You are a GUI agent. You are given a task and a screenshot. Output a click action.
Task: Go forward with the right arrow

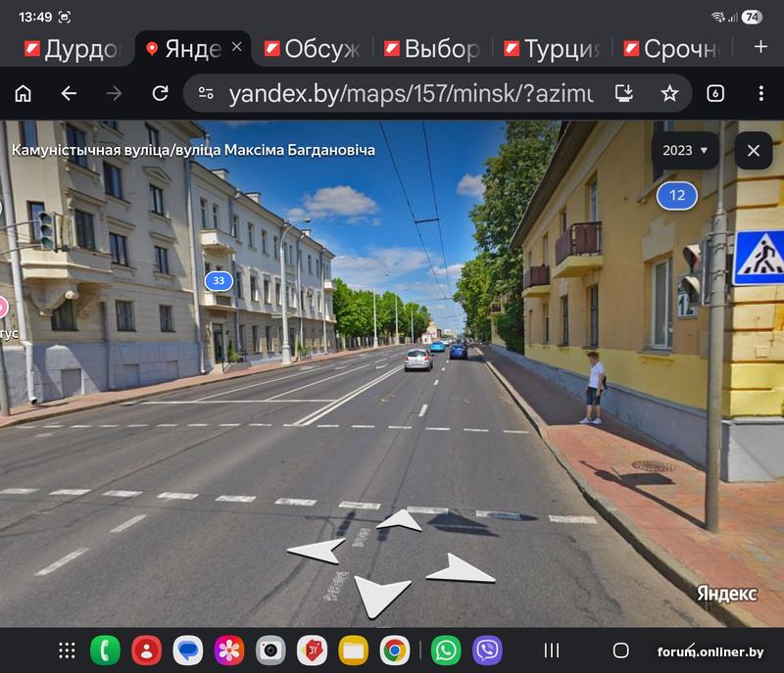(x=114, y=93)
